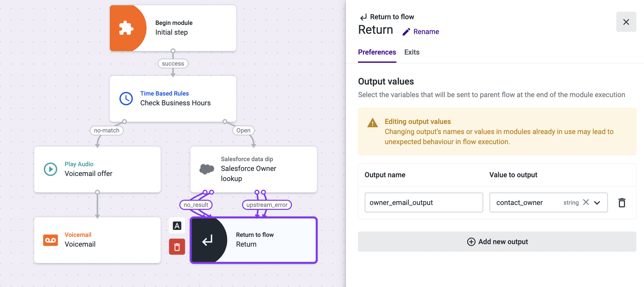
Task: Click the orange Voicemail tape icon
Action: 50,240
